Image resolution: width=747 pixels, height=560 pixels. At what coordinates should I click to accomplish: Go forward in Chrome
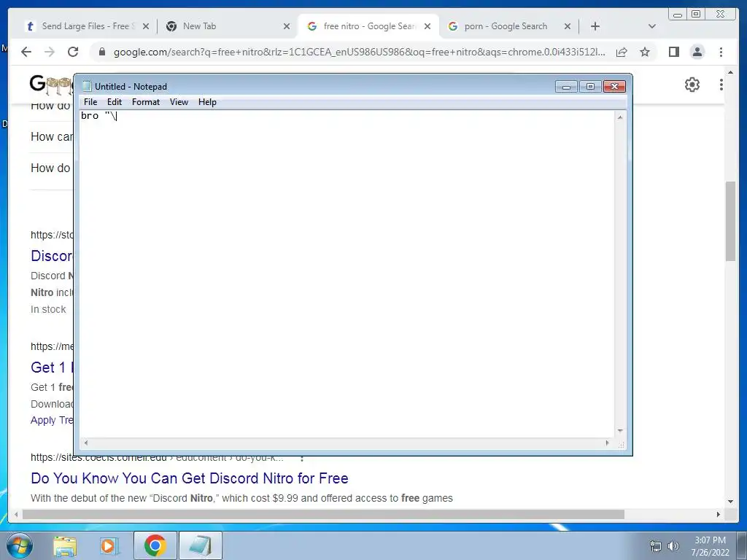50,52
